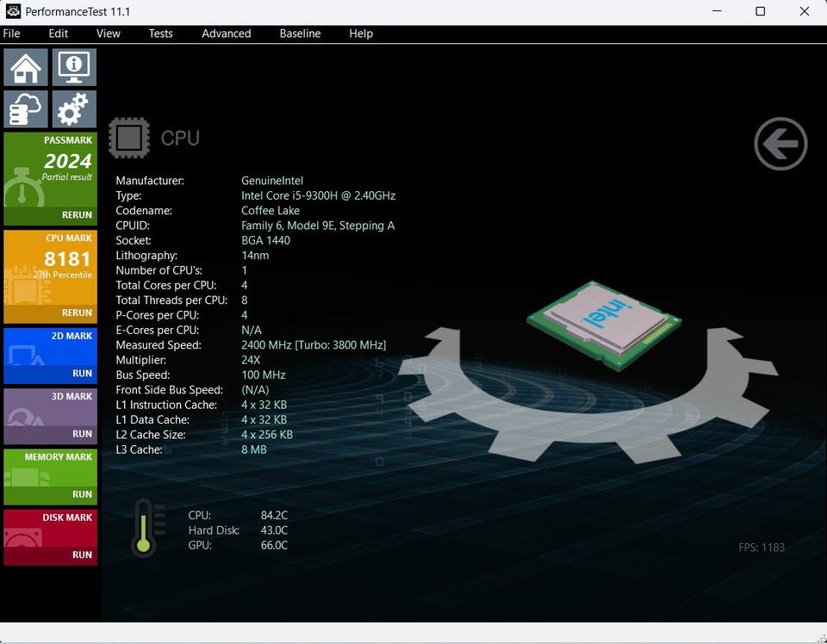
Task: Open the Advanced menu
Action: 226,34
